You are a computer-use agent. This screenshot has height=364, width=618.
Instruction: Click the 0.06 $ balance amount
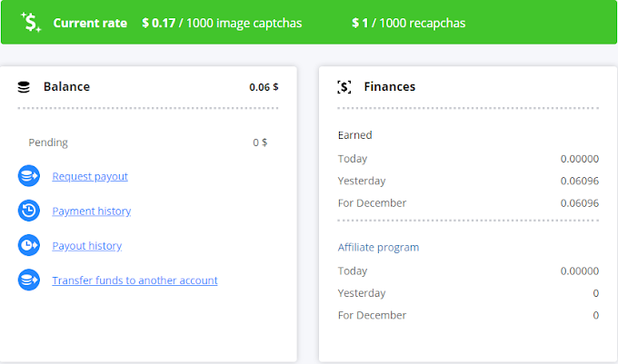[264, 87]
